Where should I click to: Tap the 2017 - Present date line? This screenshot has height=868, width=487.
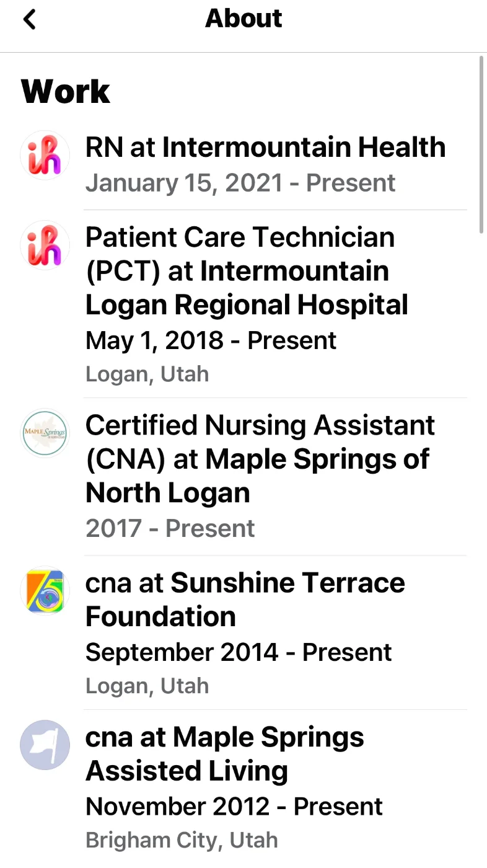[170, 528]
